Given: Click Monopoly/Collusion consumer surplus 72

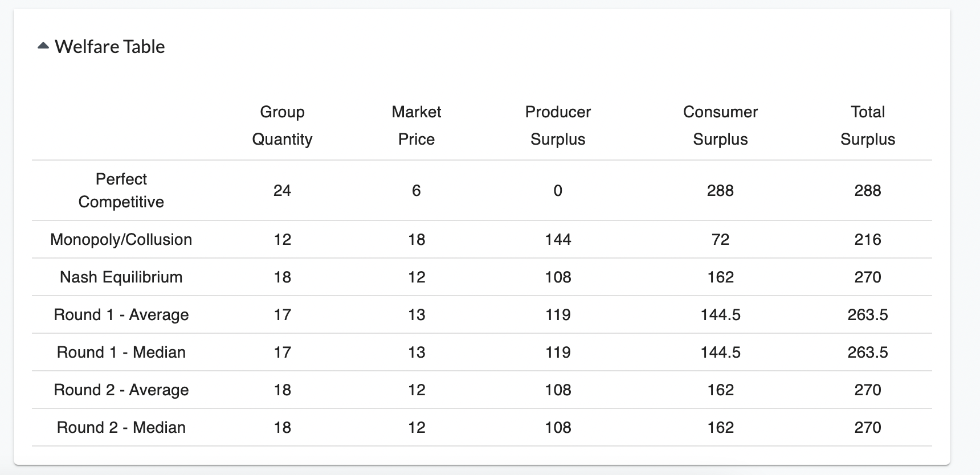Looking at the screenshot, I should pos(720,239).
